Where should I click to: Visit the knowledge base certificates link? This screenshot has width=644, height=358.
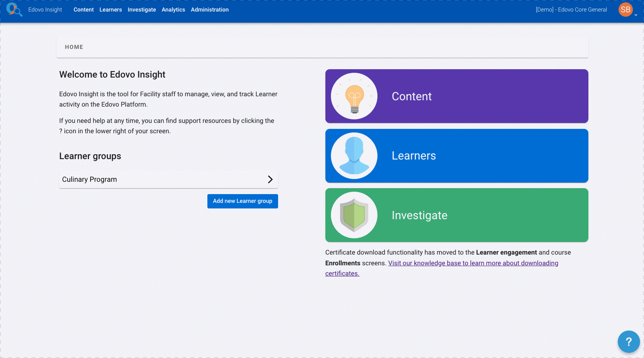point(473,263)
